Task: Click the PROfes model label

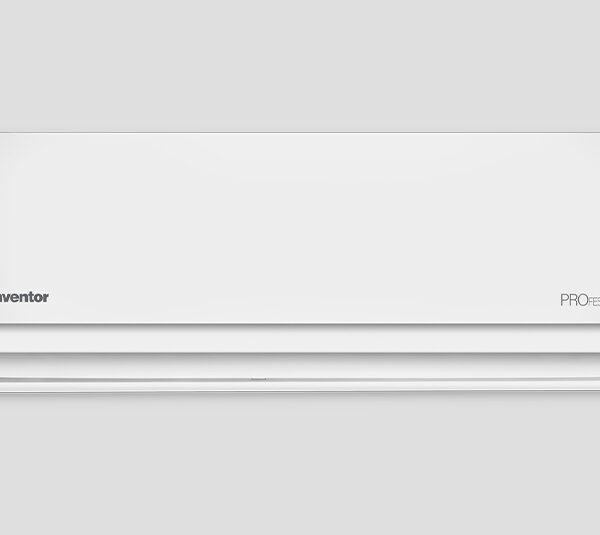Action: pos(580,300)
